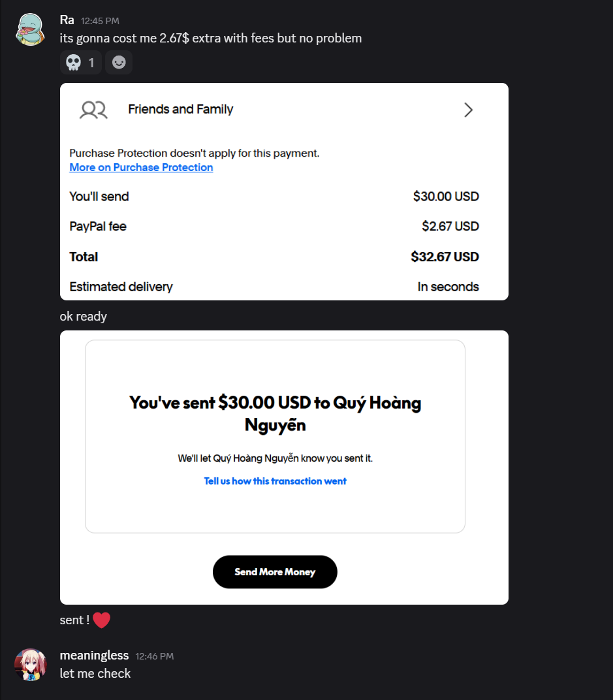Image resolution: width=613 pixels, height=700 pixels.
Task: Click the Send More Money button
Action: (275, 572)
